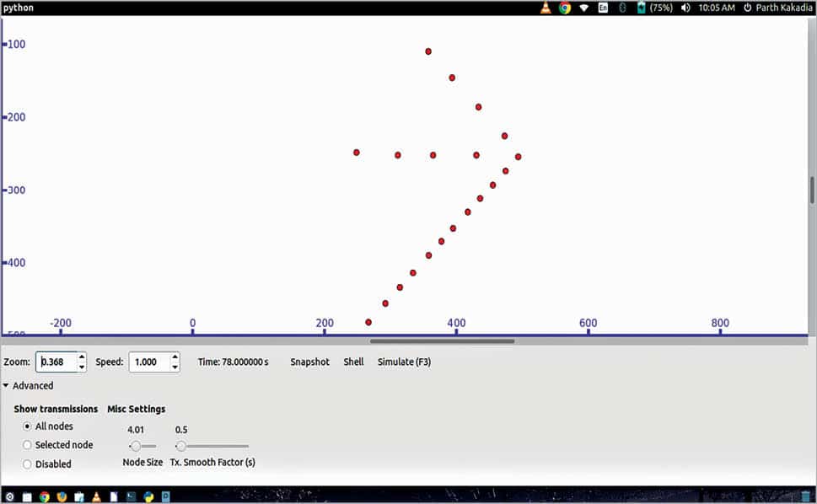Click inside the Speed input field
Viewport: 817px width, 504px height.
pos(149,362)
